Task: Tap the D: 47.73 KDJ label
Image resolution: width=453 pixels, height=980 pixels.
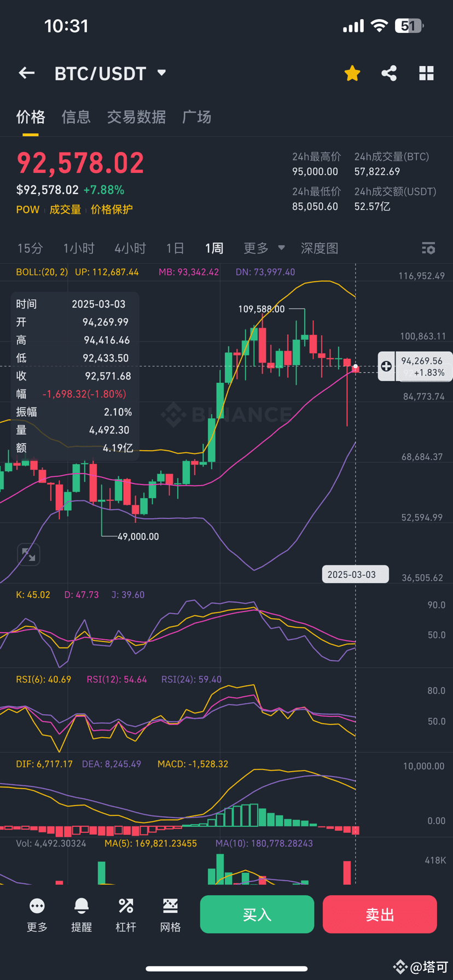Action: (82, 594)
